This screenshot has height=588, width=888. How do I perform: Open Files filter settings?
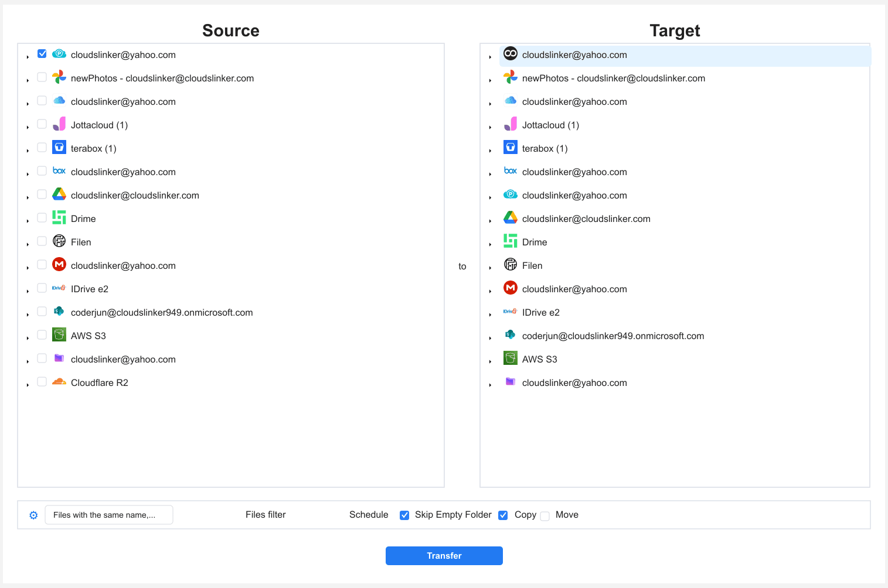pos(266,515)
